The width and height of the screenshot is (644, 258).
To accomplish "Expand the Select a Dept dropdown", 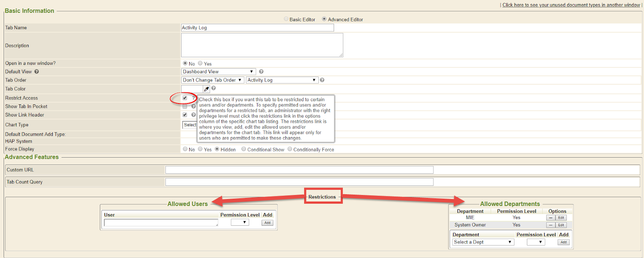I will pyautogui.click(x=483, y=242).
